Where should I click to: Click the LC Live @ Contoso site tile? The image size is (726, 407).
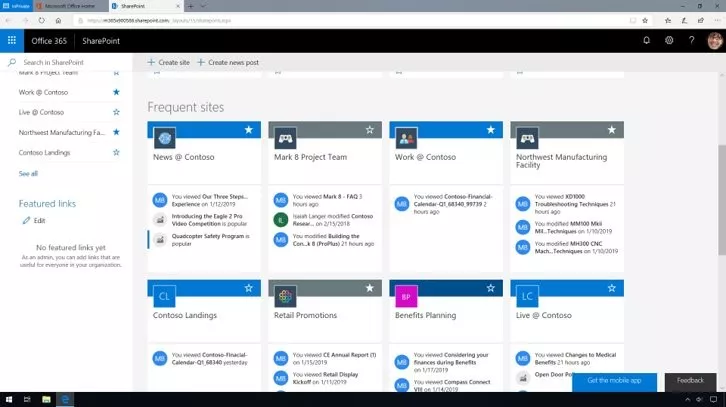tap(527, 296)
